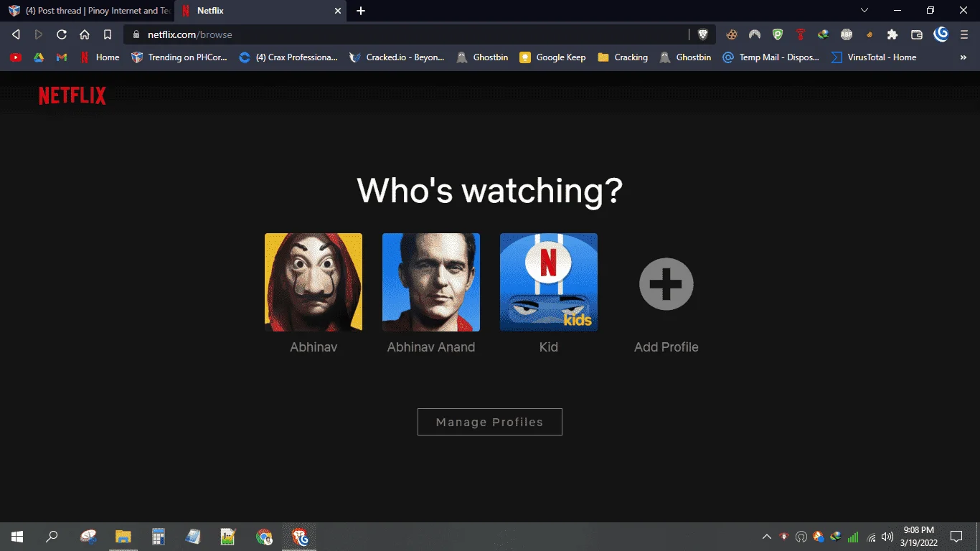980x551 pixels.
Task: Open the tab search dropdown arrow
Action: click(864, 10)
